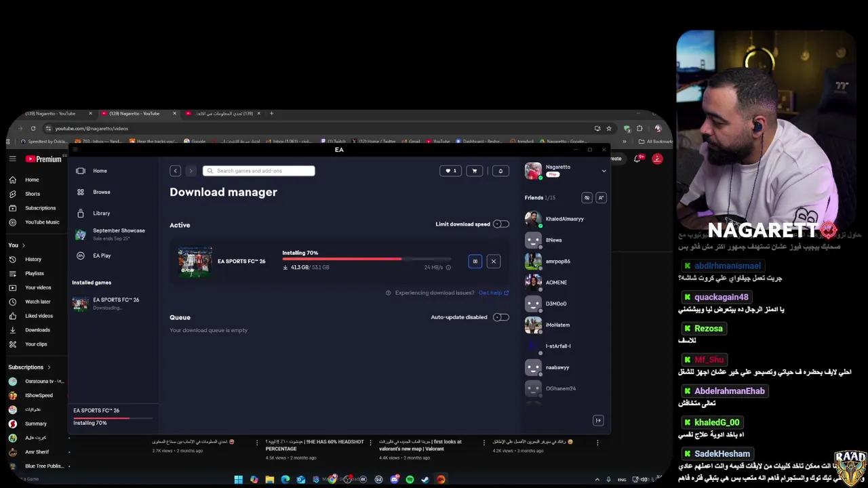Expand the Nagaretto profile dropdown
Image resolution: width=868 pixels, height=488 pixels.
click(x=604, y=171)
